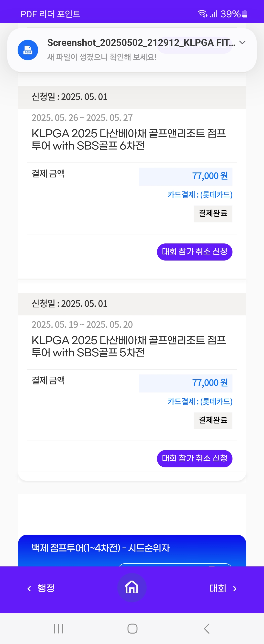The height and width of the screenshot is (644, 264).
Task: Tap the 결제완료 status for 6차전
Action: pyautogui.click(x=213, y=214)
